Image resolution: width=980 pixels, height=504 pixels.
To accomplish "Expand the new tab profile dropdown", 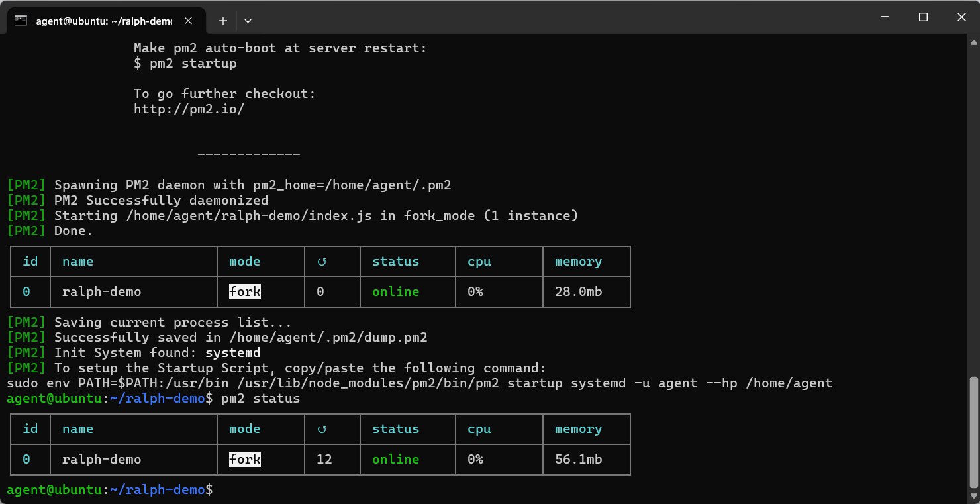I will click(x=248, y=21).
